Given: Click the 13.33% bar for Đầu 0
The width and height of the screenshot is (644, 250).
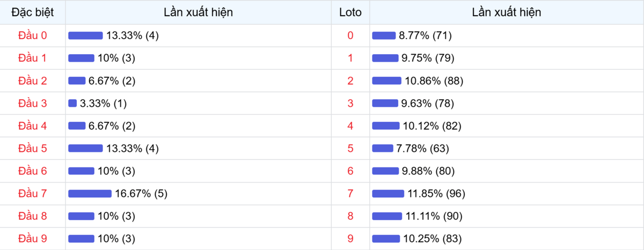Looking at the screenshot, I should [85, 35].
